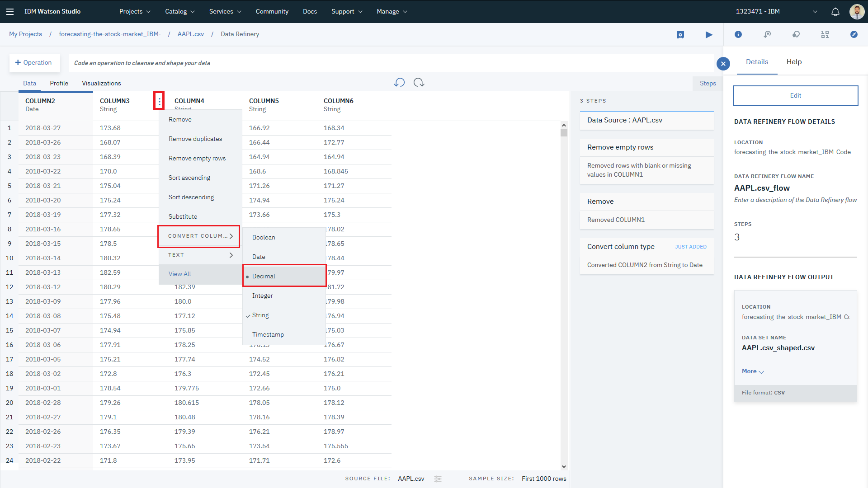Open the Projects dropdown menu
This screenshot has height=488, width=868.
coord(132,11)
